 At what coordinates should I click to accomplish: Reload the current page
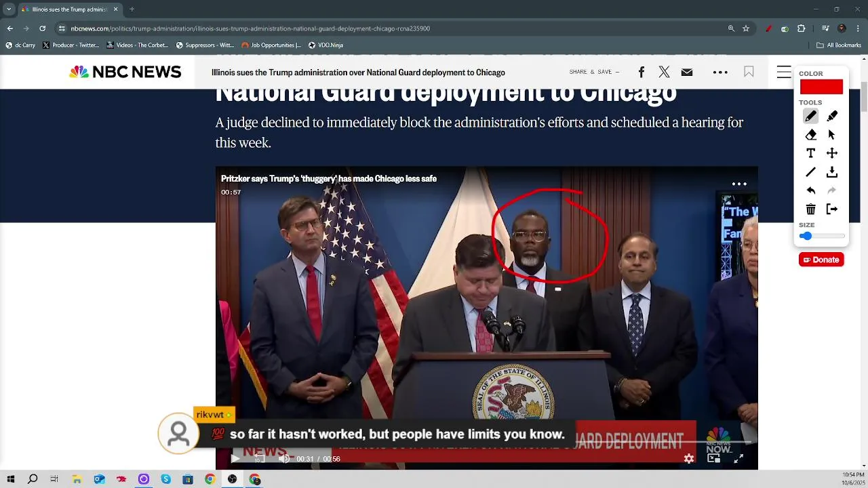42,28
